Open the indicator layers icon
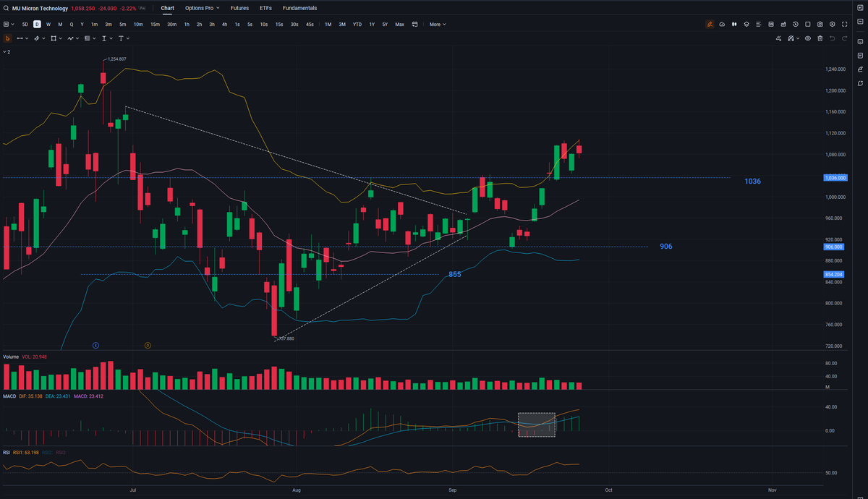Screen dimensions: 868x499 tap(746, 24)
